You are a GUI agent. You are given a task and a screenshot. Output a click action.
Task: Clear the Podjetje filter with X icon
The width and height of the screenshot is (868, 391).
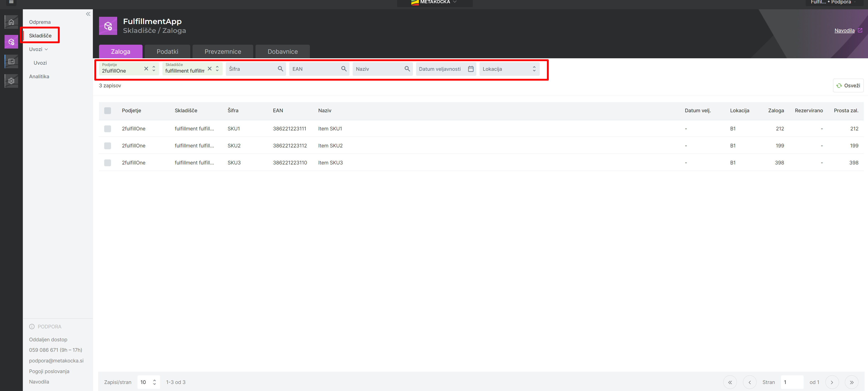146,68
